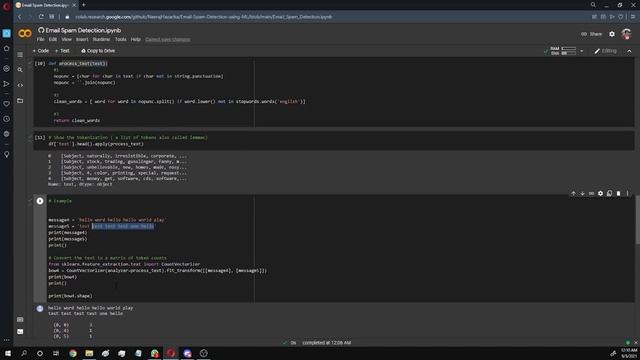Open the Editing mode dropdown
Image resolution: width=640 pixels, height=360 pixels.
(605, 51)
